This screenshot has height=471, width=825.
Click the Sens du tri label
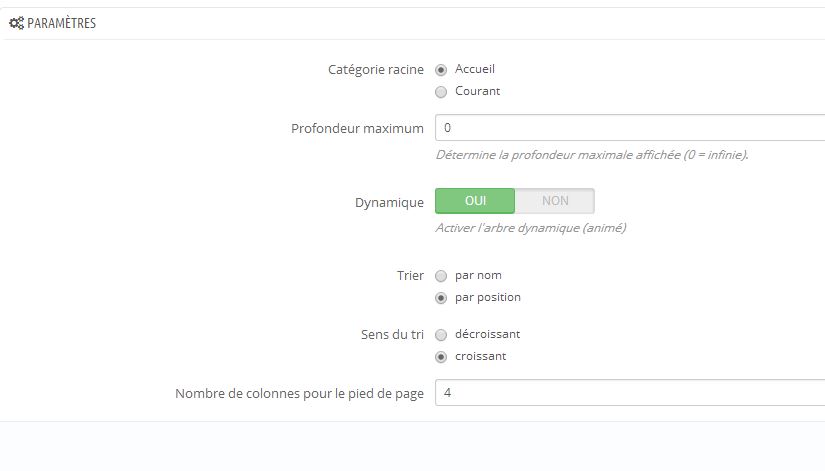[x=393, y=335]
